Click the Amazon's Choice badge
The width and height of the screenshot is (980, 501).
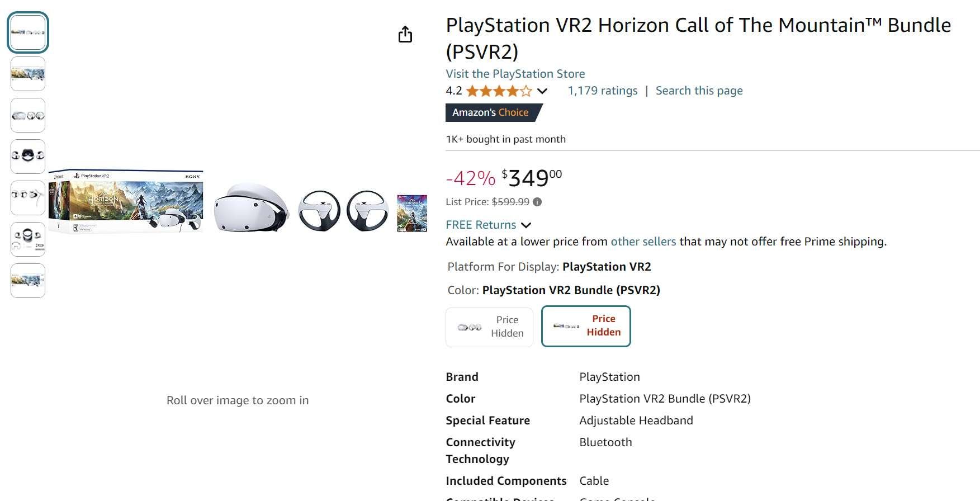pyautogui.click(x=491, y=112)
